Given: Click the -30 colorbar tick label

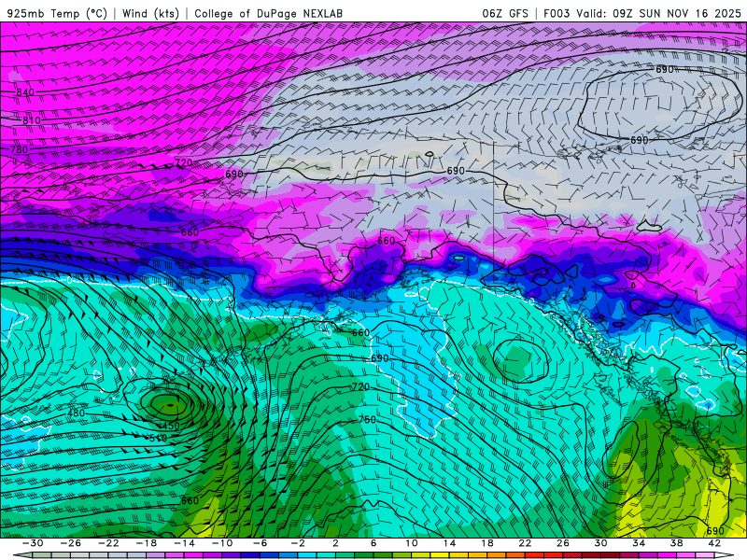Looking at the screenshot, I should (x=33, y=543).
